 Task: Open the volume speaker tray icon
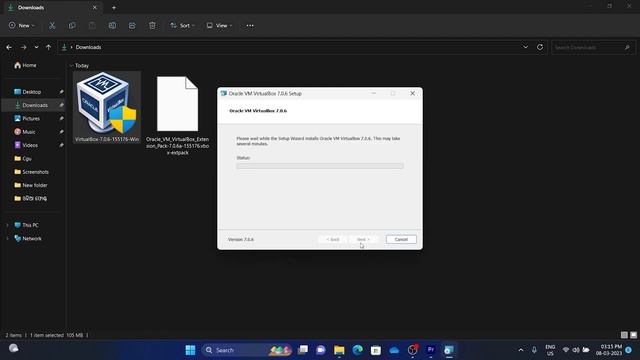576,350
